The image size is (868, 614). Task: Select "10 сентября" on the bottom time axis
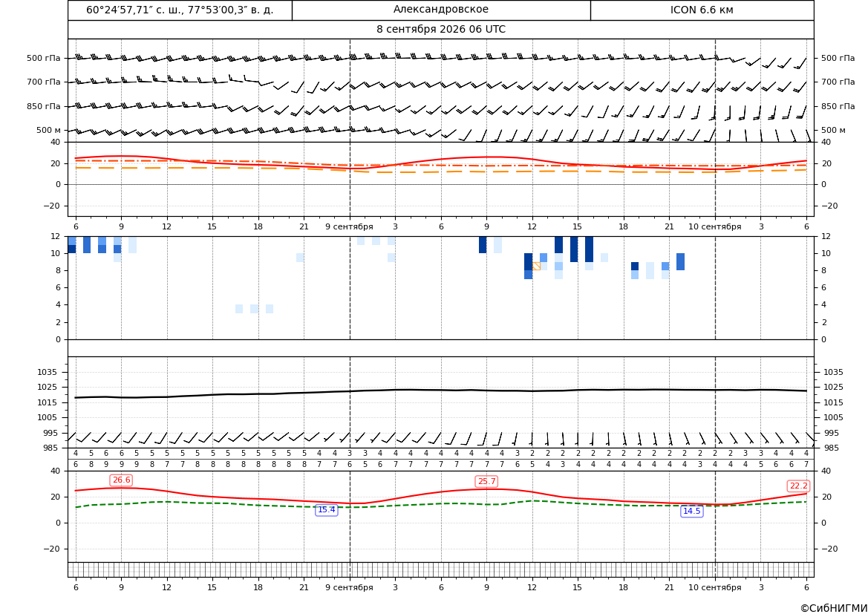click(x=714, y=587)
